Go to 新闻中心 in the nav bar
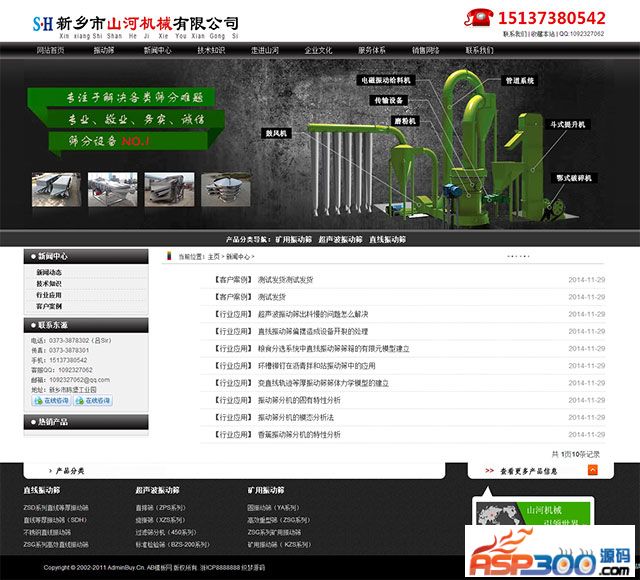Image resolution: width=640 pixels, height=580 pixels. [158, 50]
